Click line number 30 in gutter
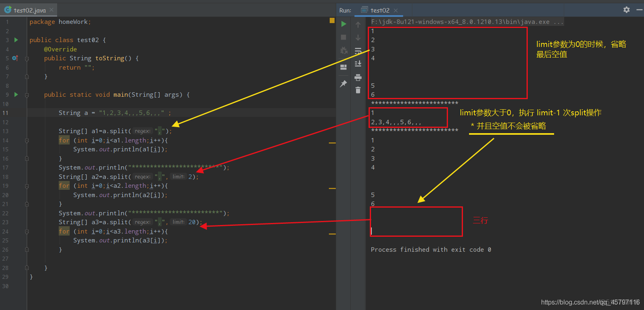This screenshot has width=644, height=310. [5, 286]
